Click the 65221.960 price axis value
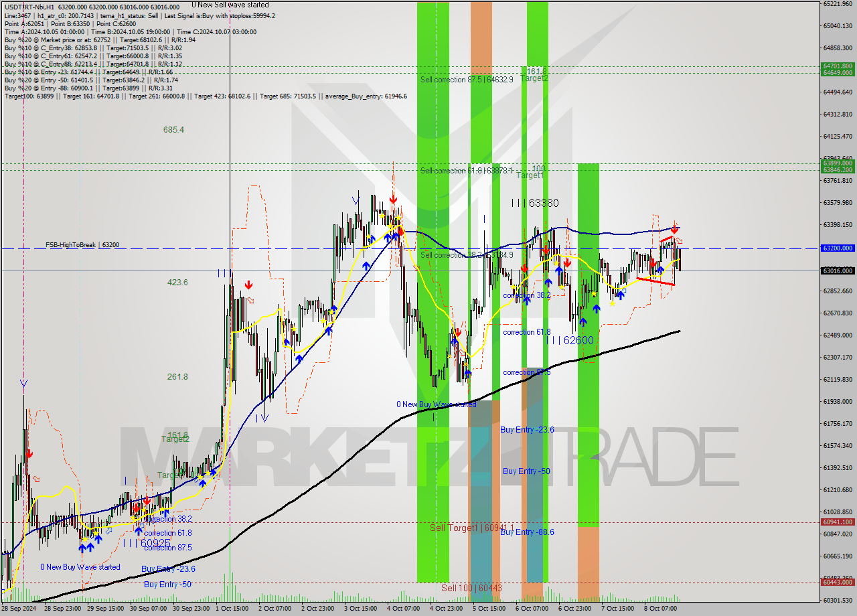Viewport: 857px width, 616px height. [x=838, y=4]
